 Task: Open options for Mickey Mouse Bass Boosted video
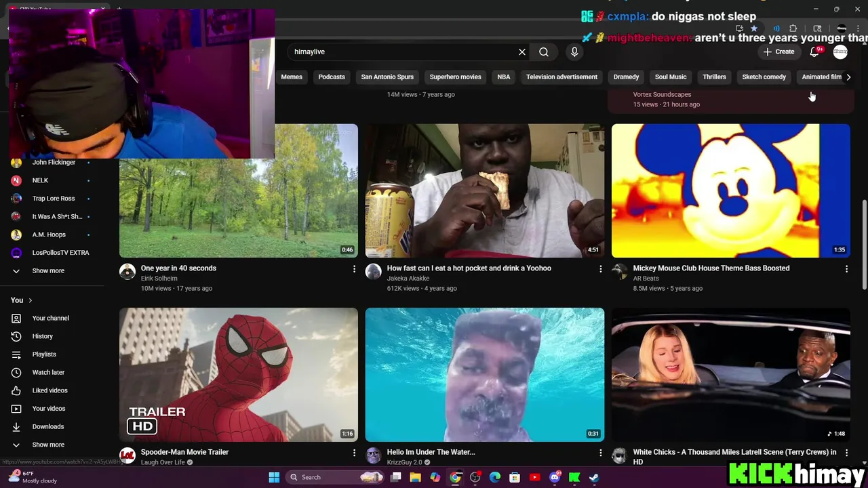click(x=846, y=269)
